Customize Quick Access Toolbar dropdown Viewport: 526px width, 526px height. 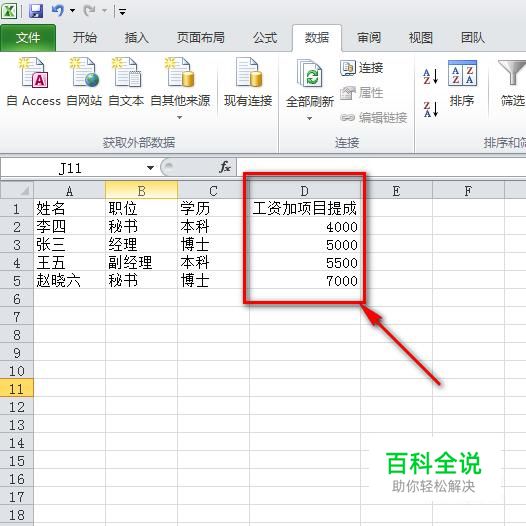(x=122, y=12)
